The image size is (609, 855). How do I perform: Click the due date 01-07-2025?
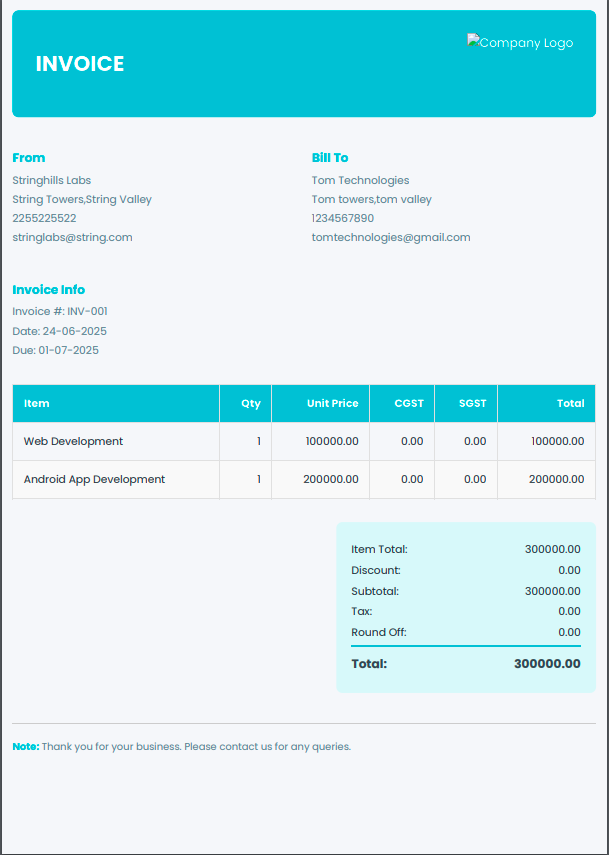tap(68, 350)
